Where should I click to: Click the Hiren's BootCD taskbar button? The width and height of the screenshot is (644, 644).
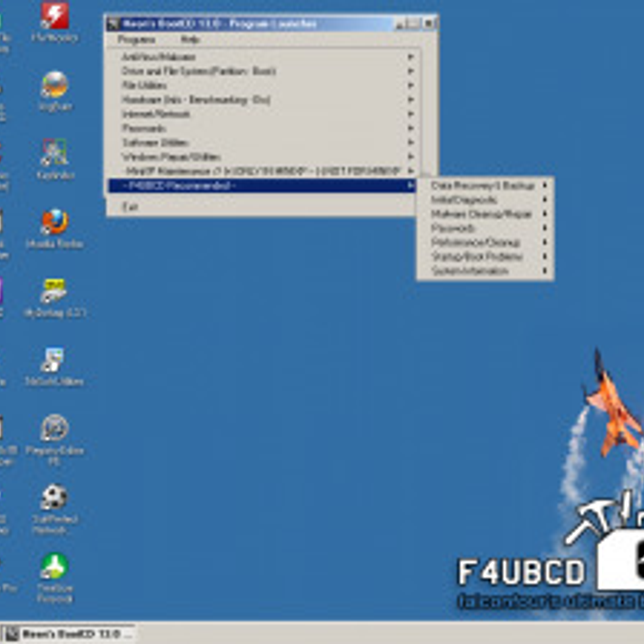pos(68,634)
